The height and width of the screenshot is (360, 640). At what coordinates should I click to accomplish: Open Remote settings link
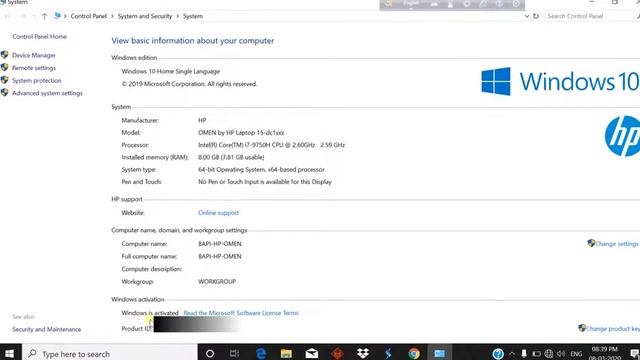(x=33, y=68)
